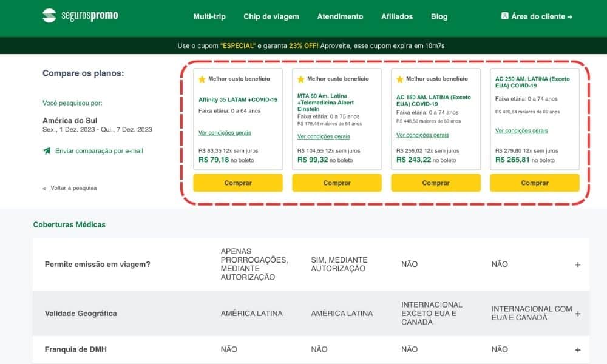607x364 pixels.
Task: Expand the Validade Geográfica row with plus
Action: (x=578, y=314)
